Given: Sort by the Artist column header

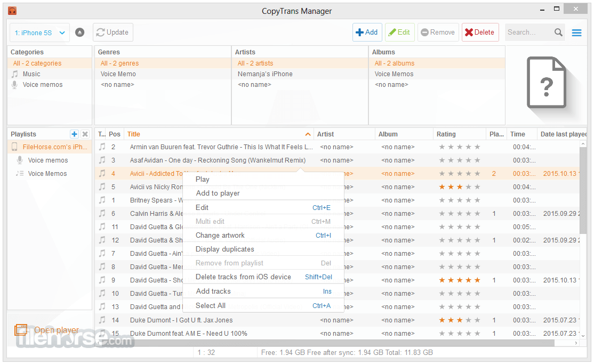Looking at the screenshot, I should click(x=344, y=134).
